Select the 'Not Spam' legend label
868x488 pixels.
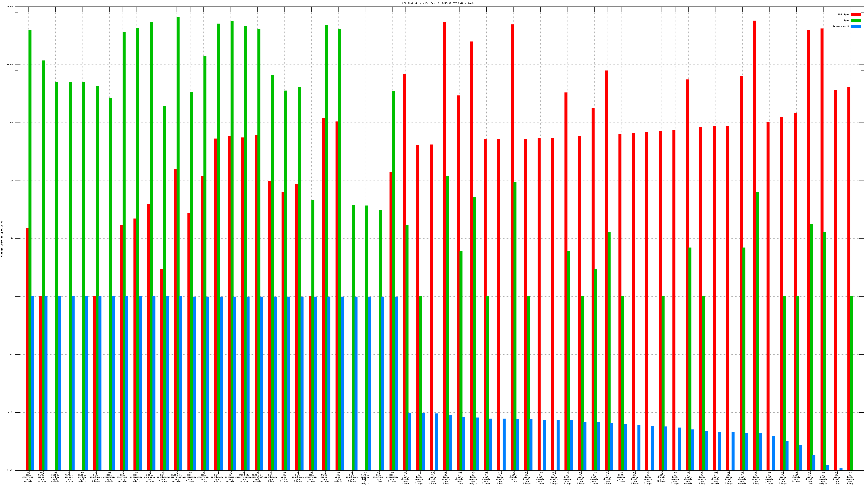[x=844, y=14]
